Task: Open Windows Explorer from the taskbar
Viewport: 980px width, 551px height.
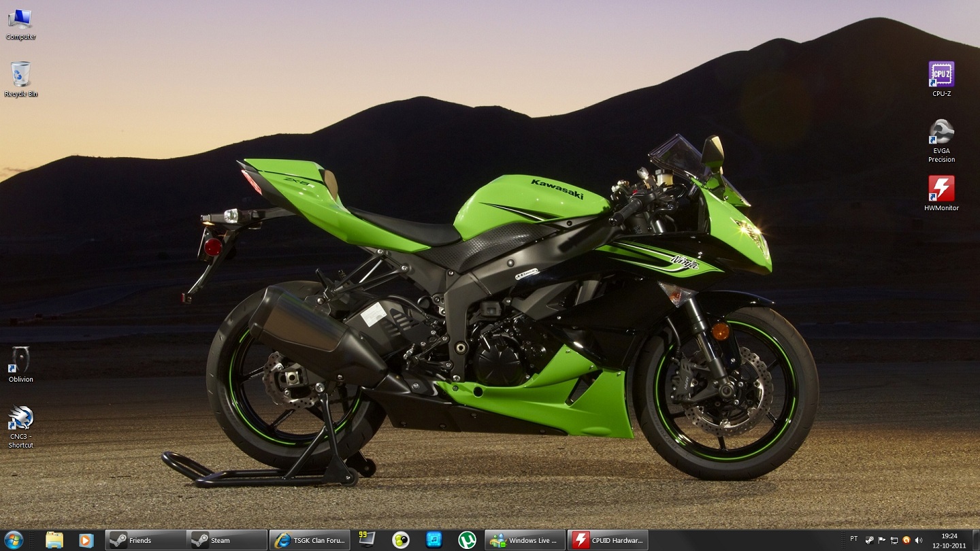Action: (x=56, y=539)
